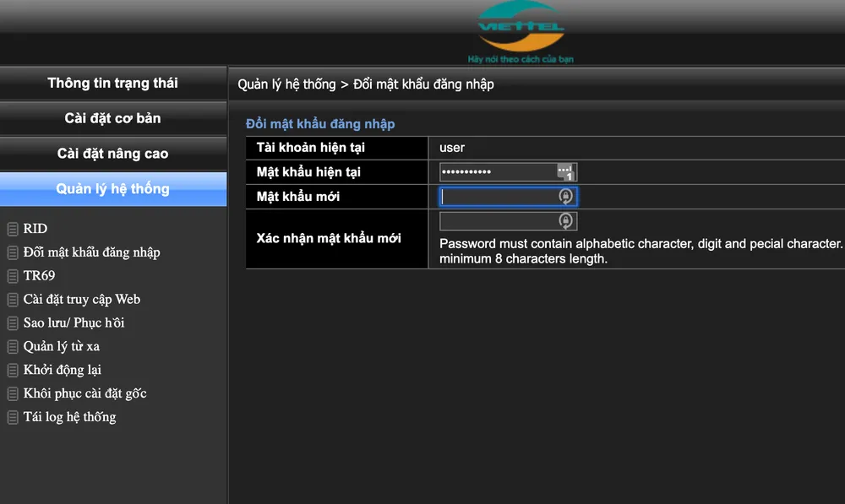Image resolution: width=845 pixels, height=504 pixels.
Task: Open the Thông tin trạng thái section
Action: pyautogui.click(x=112, y=83)
